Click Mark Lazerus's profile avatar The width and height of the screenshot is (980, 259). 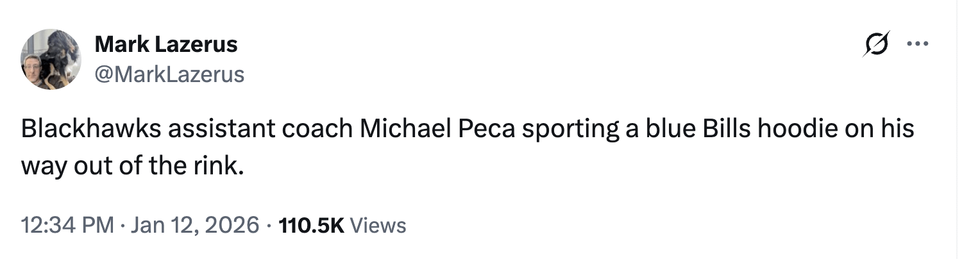(x=51, y=59)
